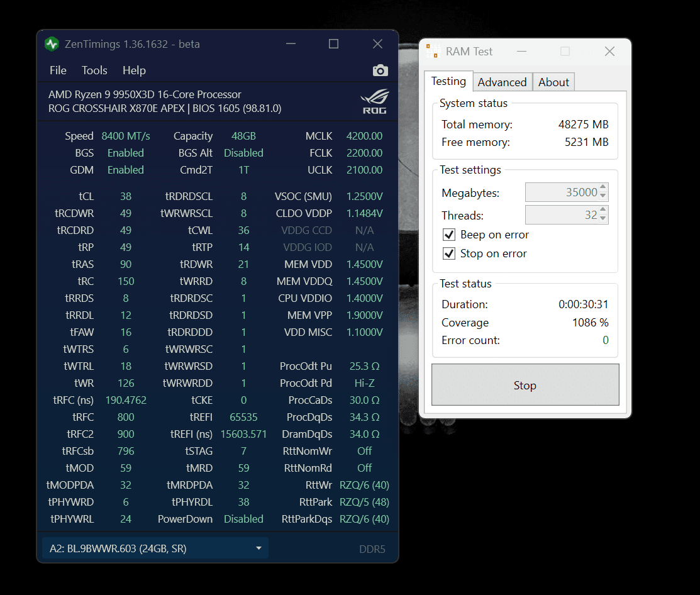Click the AMD Ryzen 9 9950X3D processor name
The height and width of the screenshot is (595, 700).
[145, 94]
